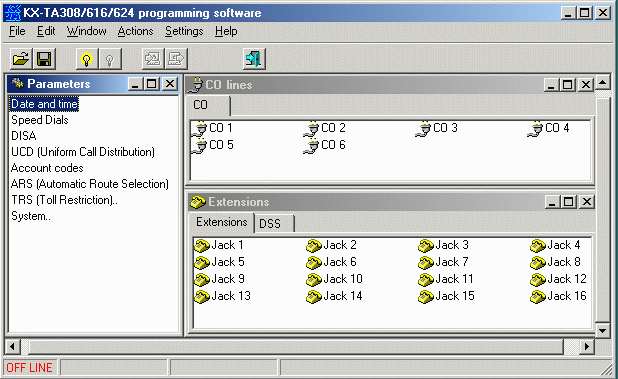Click the Exit door toolbar icon
This screenshot has width=618, height=379.
[x=254, y=59]
